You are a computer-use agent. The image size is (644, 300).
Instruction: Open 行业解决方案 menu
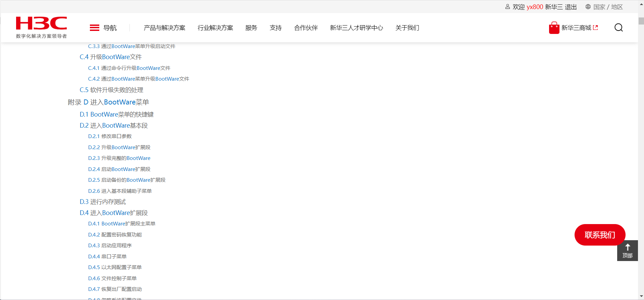point(215,28)
